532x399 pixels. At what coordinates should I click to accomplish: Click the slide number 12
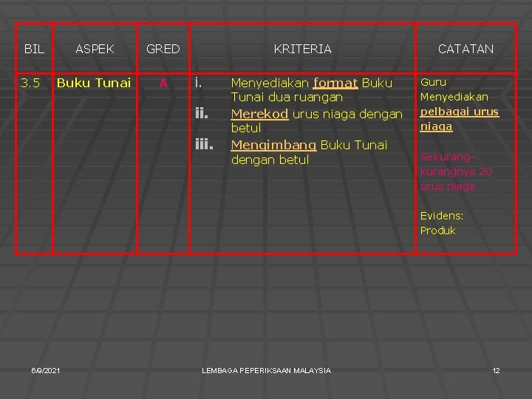[496, 370]
